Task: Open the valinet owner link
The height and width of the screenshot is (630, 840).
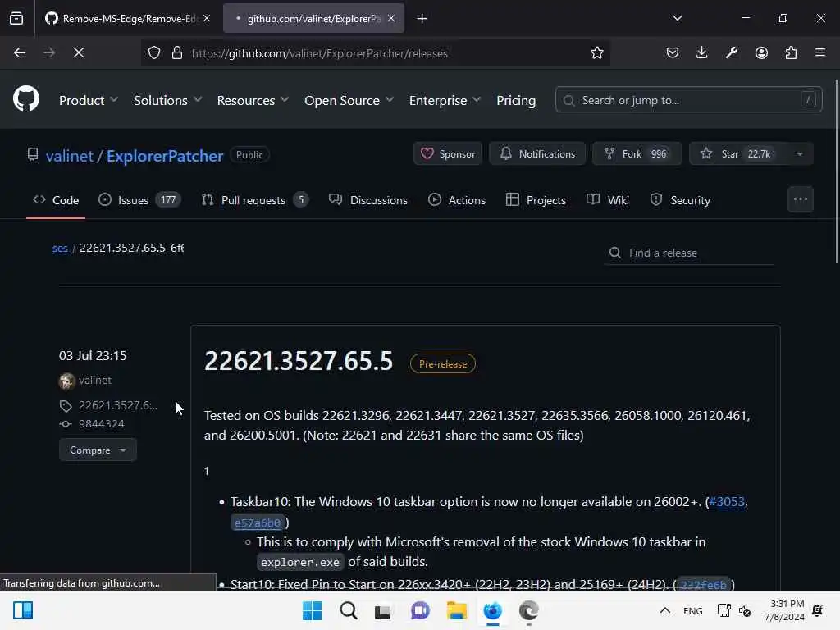Action: tap(70, 156)
